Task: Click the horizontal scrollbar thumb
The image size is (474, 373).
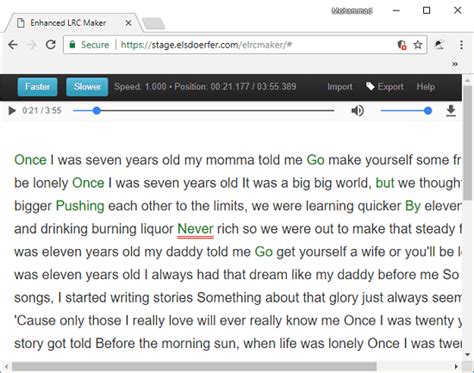Action: pos(194,367)
